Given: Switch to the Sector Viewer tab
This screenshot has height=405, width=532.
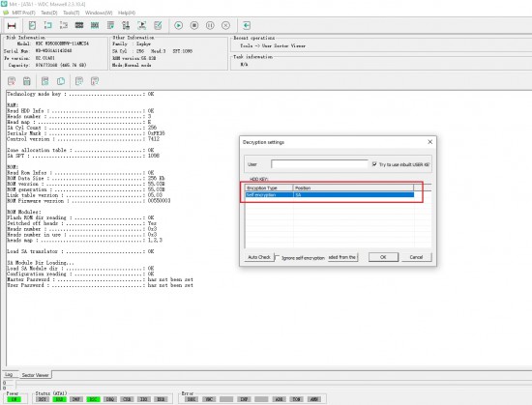Looking at the screenshot, I should click(x=35, y=375).
